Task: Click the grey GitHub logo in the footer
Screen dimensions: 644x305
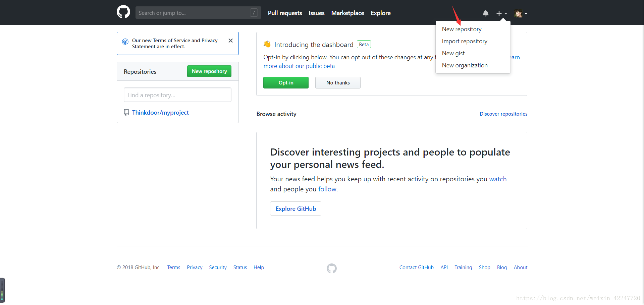Action: coord(332,268)
